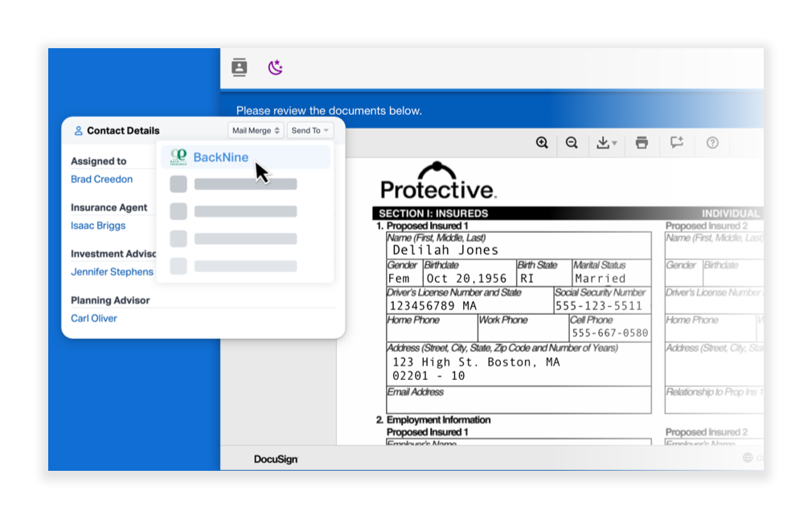This screenshot has height=519, width=812.
Task: Open the help question mark icon
Action: [x=712, y=143]
